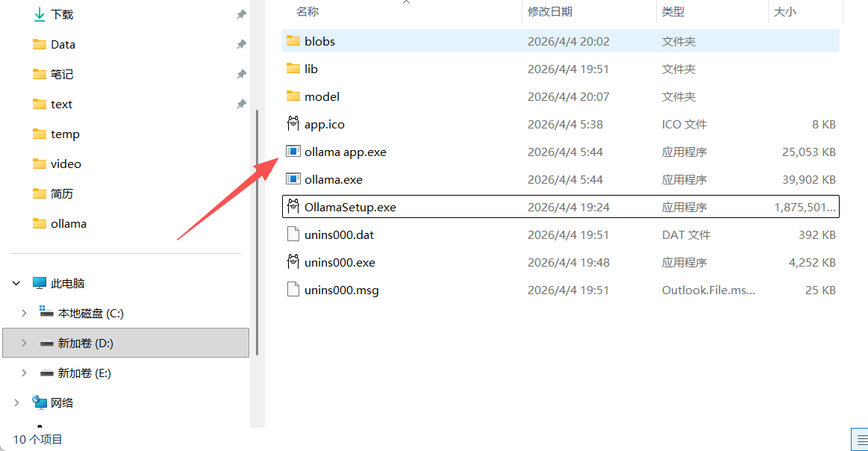This screenshot has width=868, height=451.
Task: Collapse the 此电脑 tree node
Action: [16, 284]
